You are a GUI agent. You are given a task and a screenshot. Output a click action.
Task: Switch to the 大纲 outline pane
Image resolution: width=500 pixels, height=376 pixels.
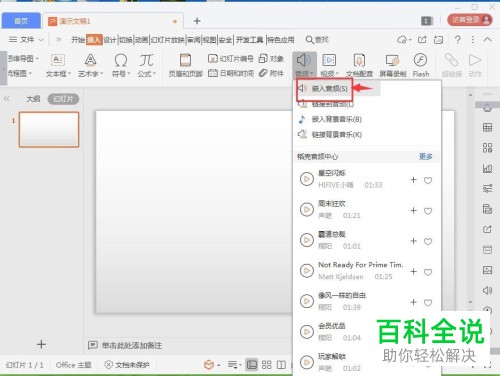(33, 99)
